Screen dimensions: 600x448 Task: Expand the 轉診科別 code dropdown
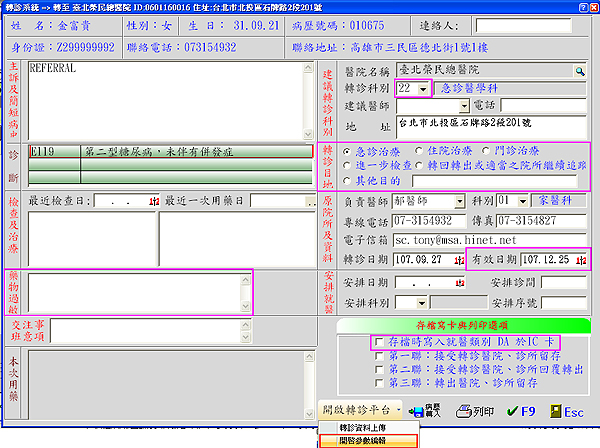coord(424,89)
